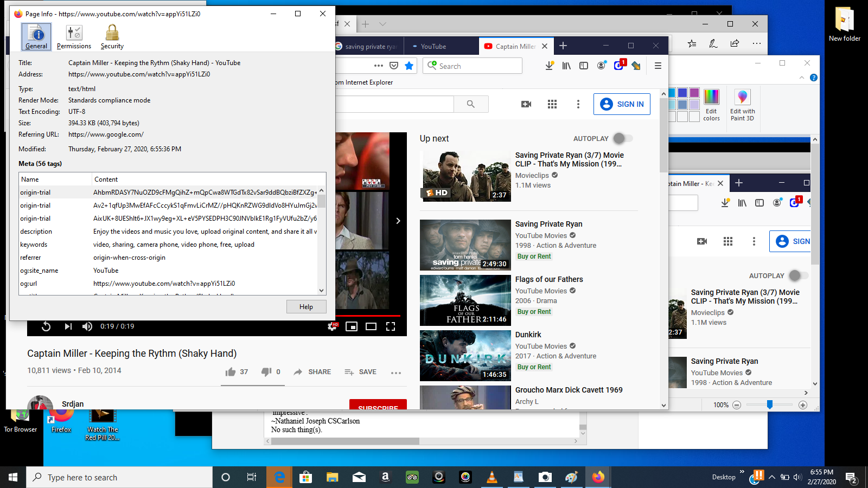Click Paint zoom in plus button
The image size is (868, 488).
[x=803, y=405]
